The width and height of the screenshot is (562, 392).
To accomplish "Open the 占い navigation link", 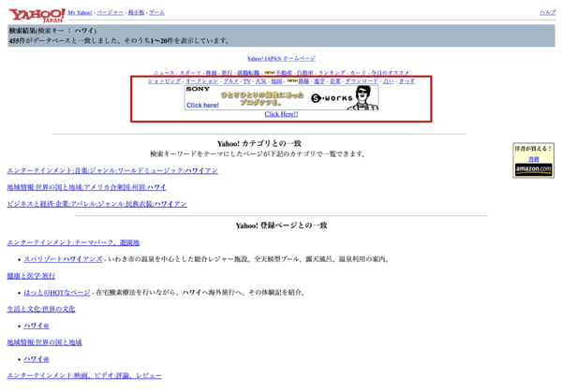I will pos(388,81).
